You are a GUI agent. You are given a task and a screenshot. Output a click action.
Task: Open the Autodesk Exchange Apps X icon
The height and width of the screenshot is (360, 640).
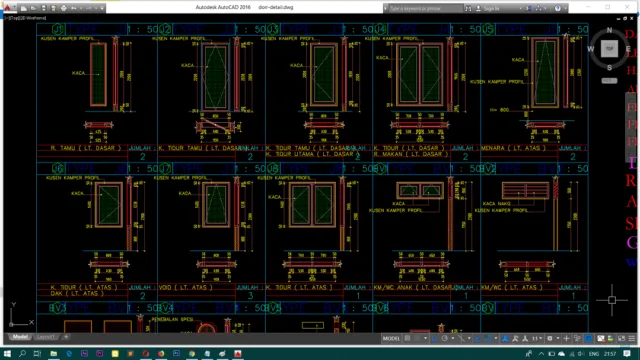pos(529,8)
